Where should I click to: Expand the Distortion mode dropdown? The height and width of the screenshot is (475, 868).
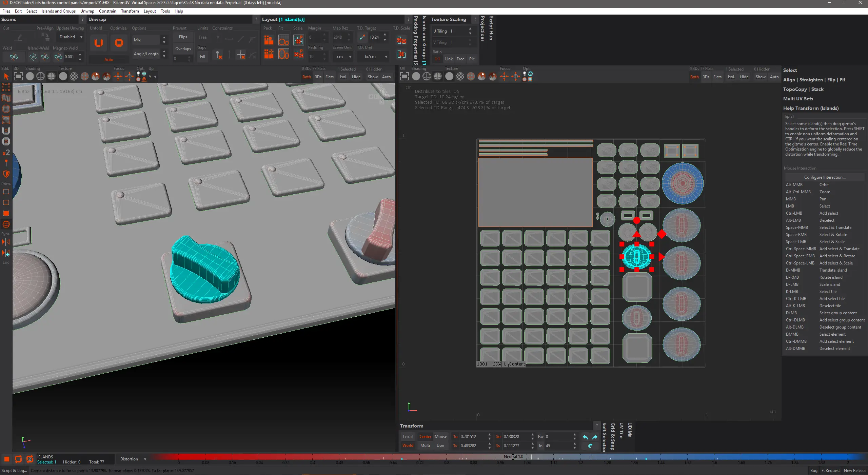[x=133, y=459]
